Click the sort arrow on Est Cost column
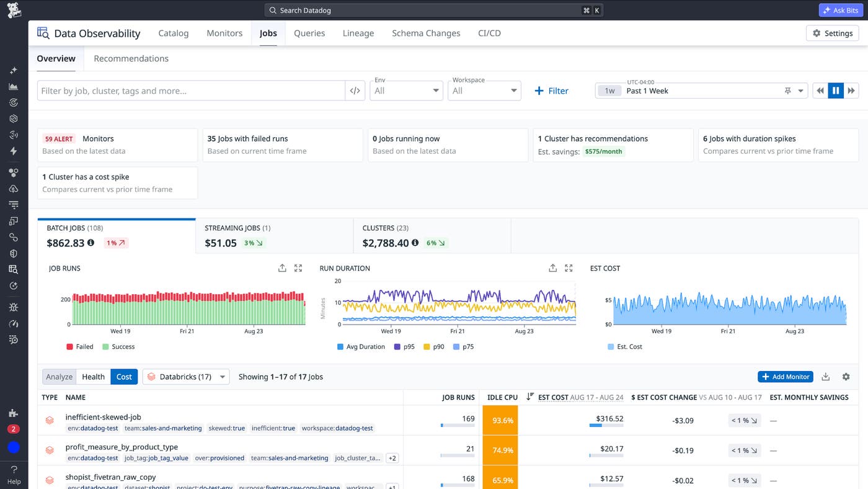The width and height of the screenshot is (868, 489). [x=530, y=397]
